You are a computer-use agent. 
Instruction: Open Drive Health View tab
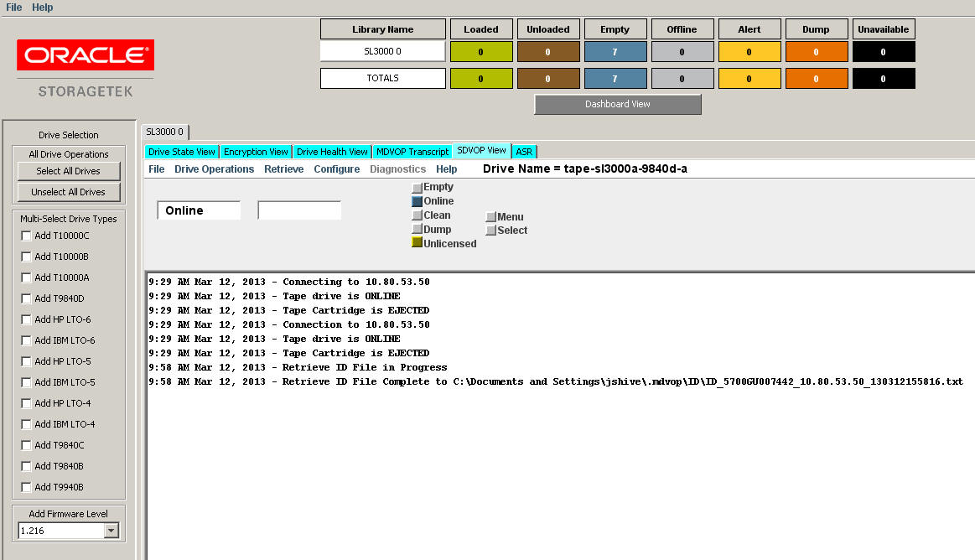(332, 152)
